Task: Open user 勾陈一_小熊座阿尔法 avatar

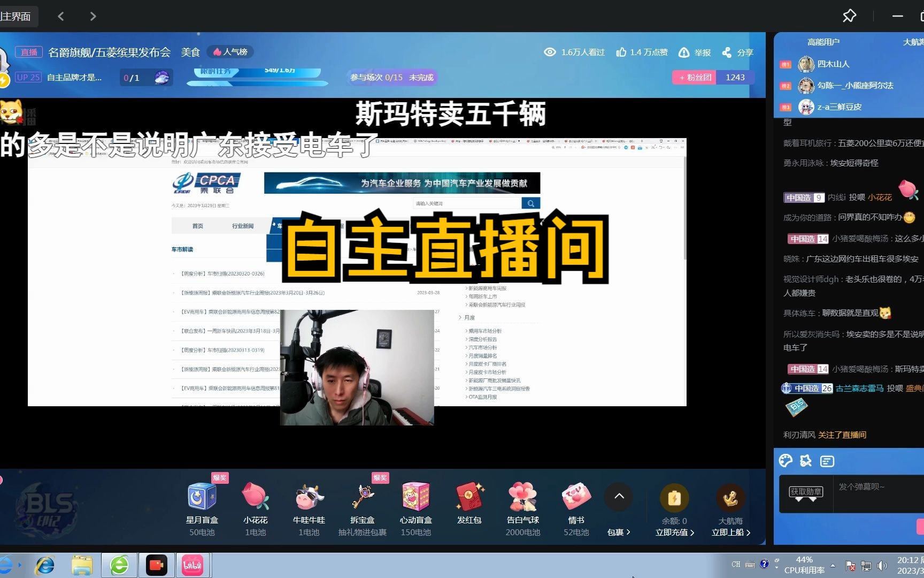Action: pos(806,86)
